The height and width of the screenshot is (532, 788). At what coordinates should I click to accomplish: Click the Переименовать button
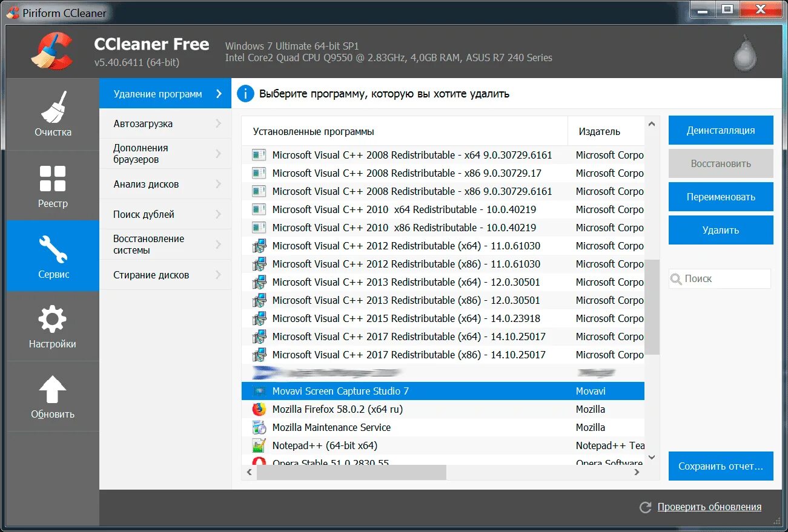pos(721,197)
